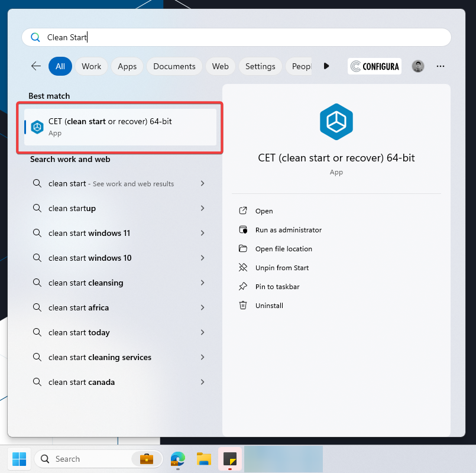Open Microsoft Edge from the taskbar
Image resolution: width=476 pixels, height=473 pixels.
(178, 459)
